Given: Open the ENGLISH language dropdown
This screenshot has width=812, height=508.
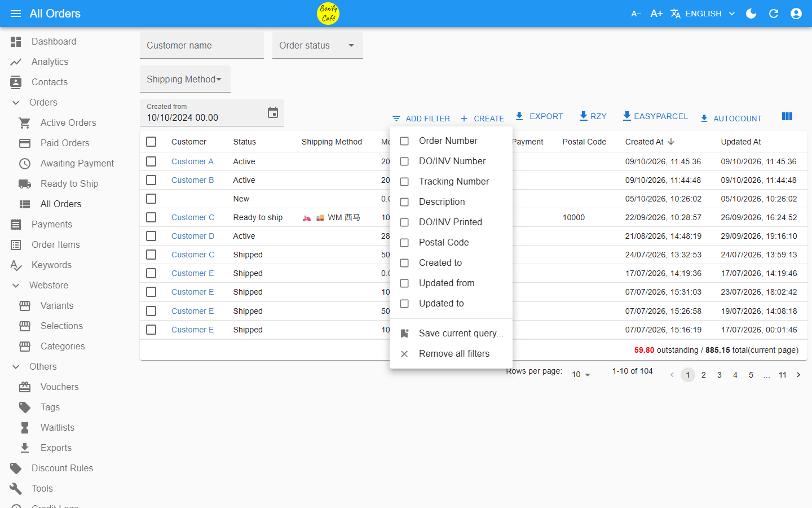Looking at the screenshot, I should [x=703, y=14].
